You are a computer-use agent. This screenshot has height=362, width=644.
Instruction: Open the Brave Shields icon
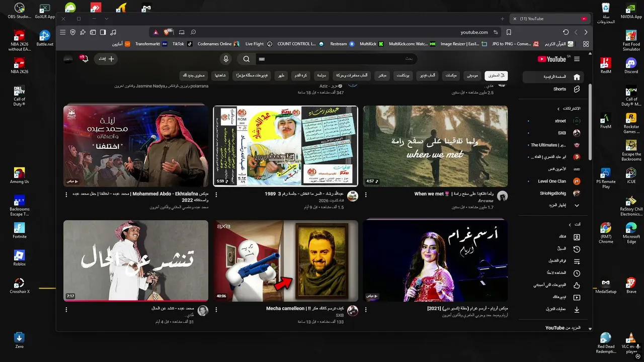pos(168,32)
